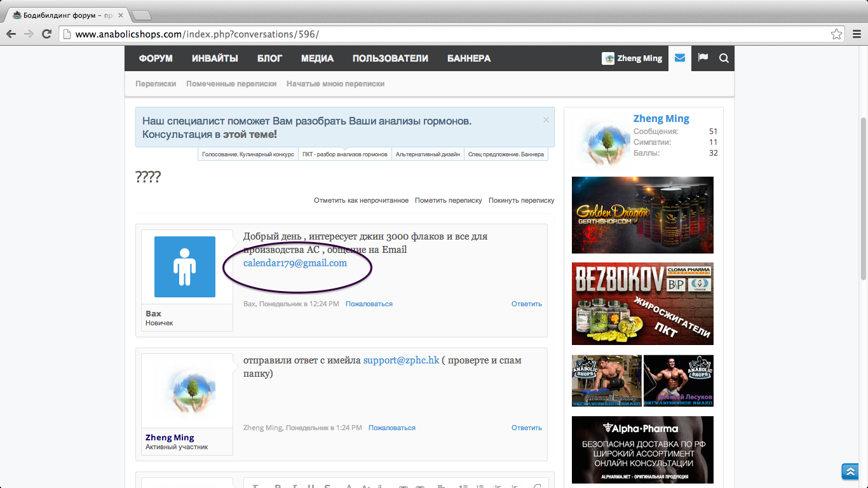The image size is (868, 488).
Task: Go to the ПОЛЬЗОВАТЕЛИ section
Action: pos(390,58)
